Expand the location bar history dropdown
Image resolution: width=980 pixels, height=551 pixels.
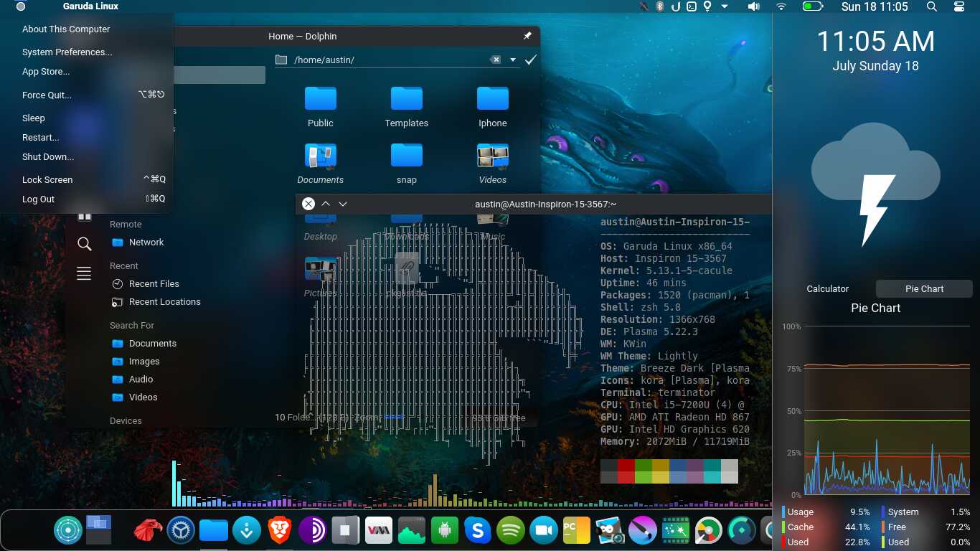[x=513, y=60]
